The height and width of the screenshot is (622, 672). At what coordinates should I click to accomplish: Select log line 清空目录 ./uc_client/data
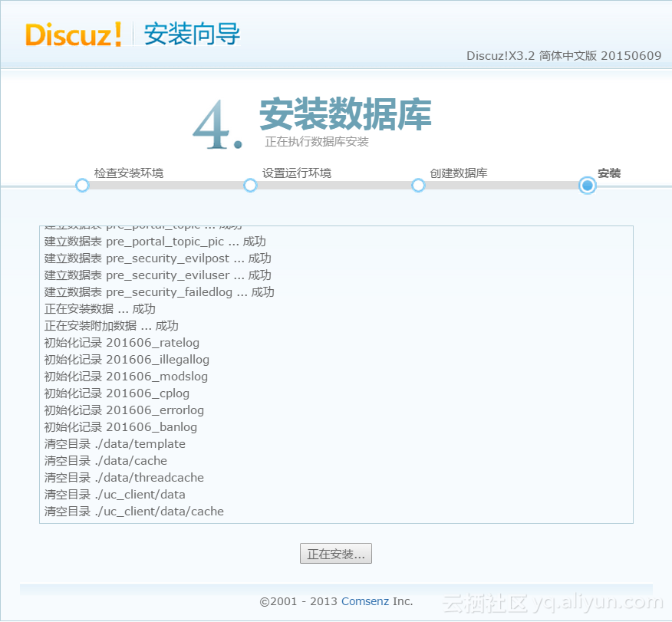(115, 495)
